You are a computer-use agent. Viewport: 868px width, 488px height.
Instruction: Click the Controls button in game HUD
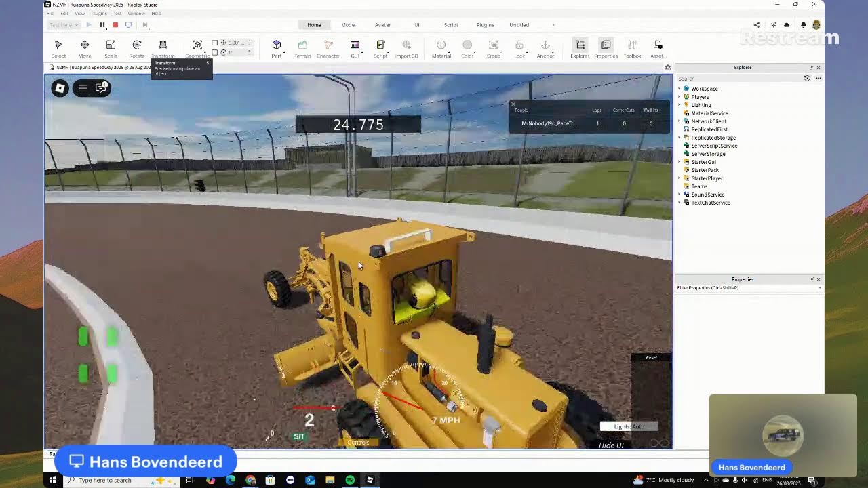click(358, 443)
